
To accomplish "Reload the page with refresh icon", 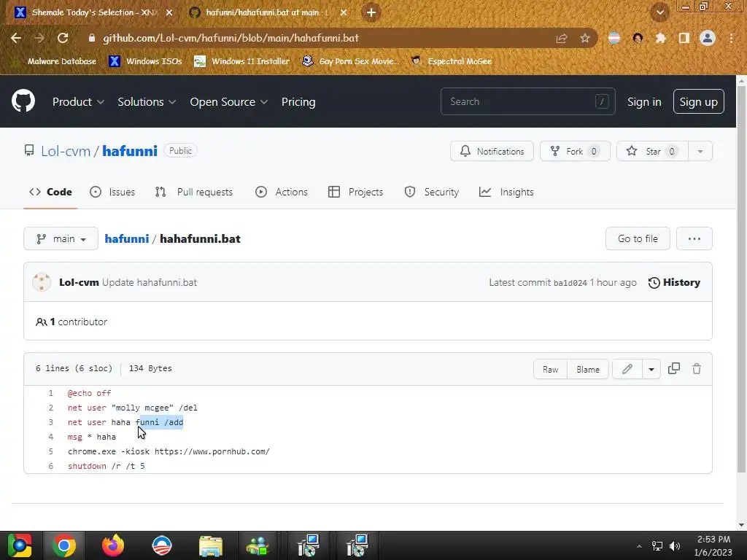I will click(63, 38).
